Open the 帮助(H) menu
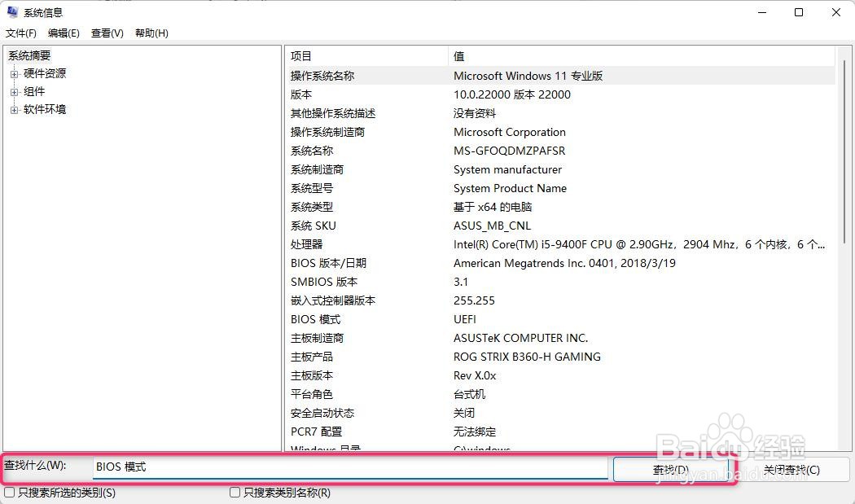This screenshot has width=855, height=504. [x=151, y=33]
